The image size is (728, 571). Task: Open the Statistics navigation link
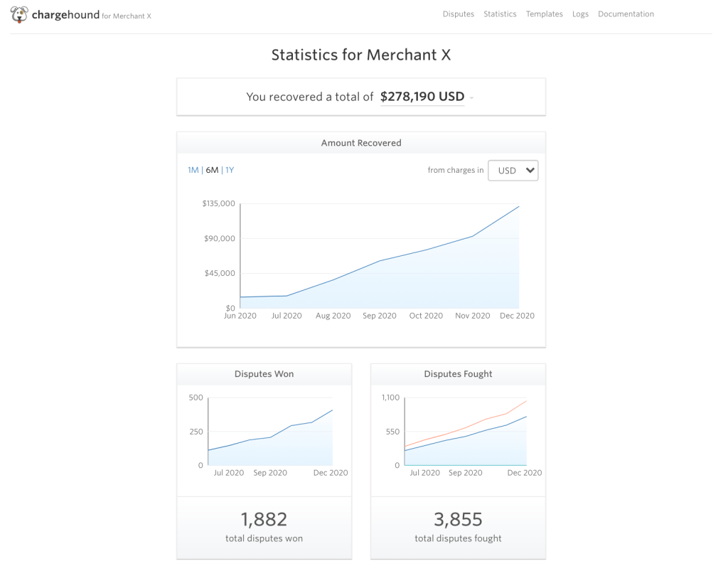click(500, 14)
